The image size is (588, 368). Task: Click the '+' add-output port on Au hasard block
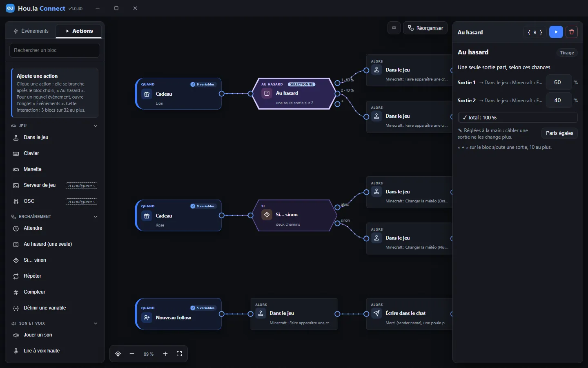337,104
